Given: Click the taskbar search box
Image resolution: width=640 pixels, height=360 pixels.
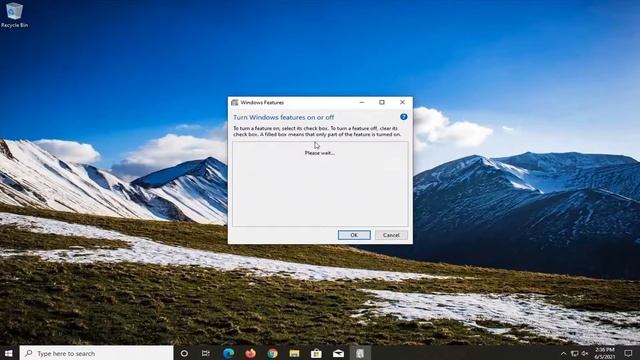Looking at the screenshot, I should click(97, 353).
